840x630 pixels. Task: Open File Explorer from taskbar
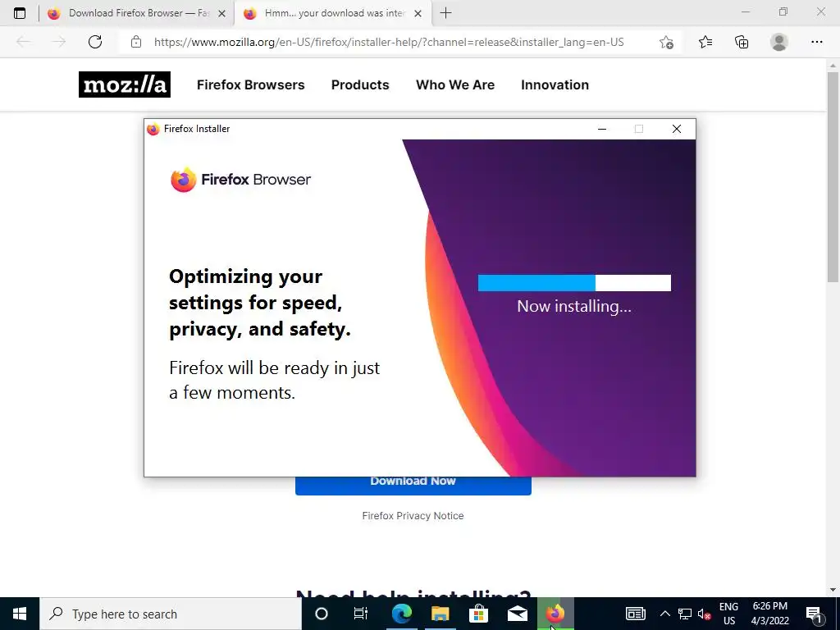pyautogui.click(x=441, y=614)
